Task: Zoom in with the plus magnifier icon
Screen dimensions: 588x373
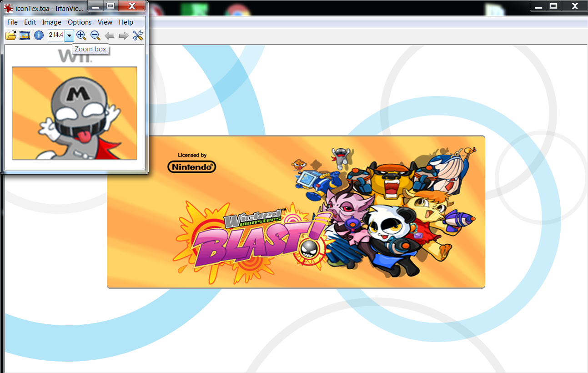Action: [x=81, y=35]
